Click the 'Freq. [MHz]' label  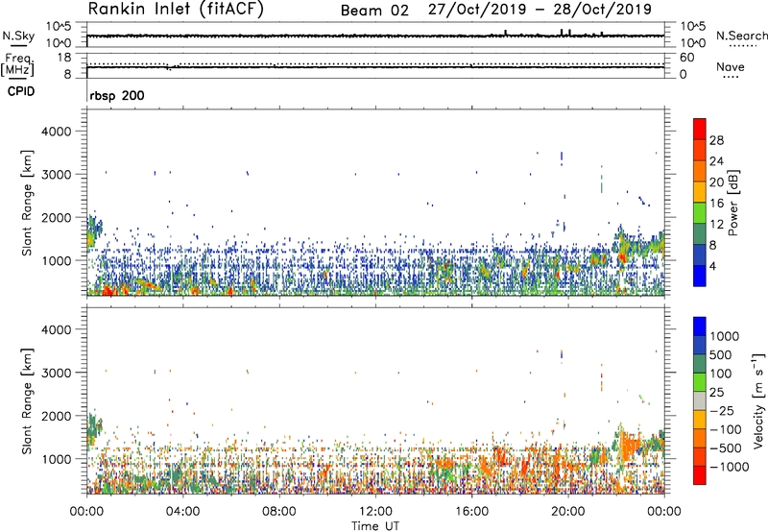click(17, 65)
